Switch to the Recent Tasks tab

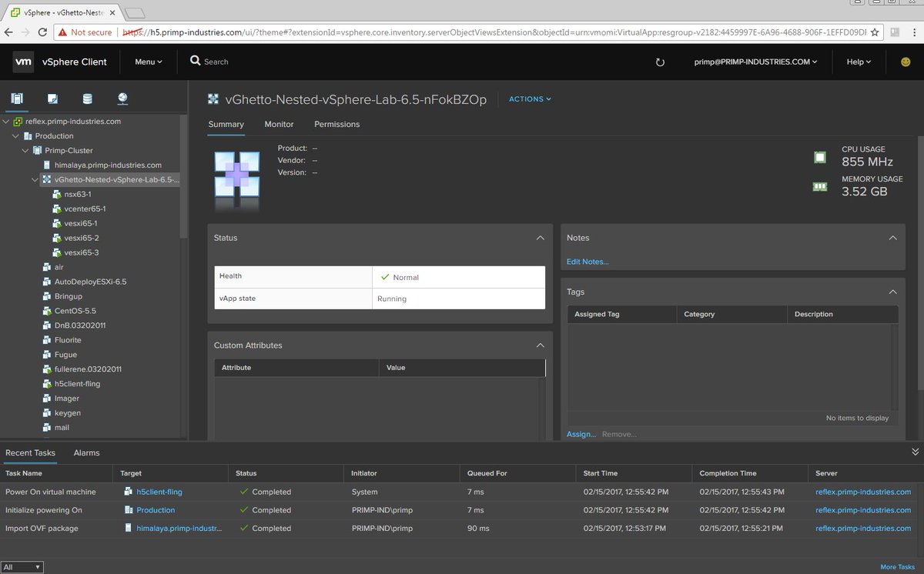point(30,452)
